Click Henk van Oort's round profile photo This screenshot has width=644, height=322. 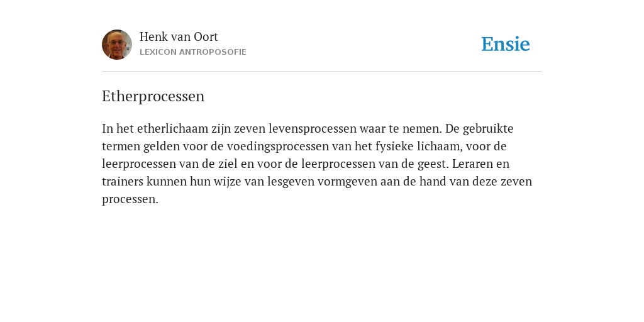pyautogui.click(x=117, y=45)
